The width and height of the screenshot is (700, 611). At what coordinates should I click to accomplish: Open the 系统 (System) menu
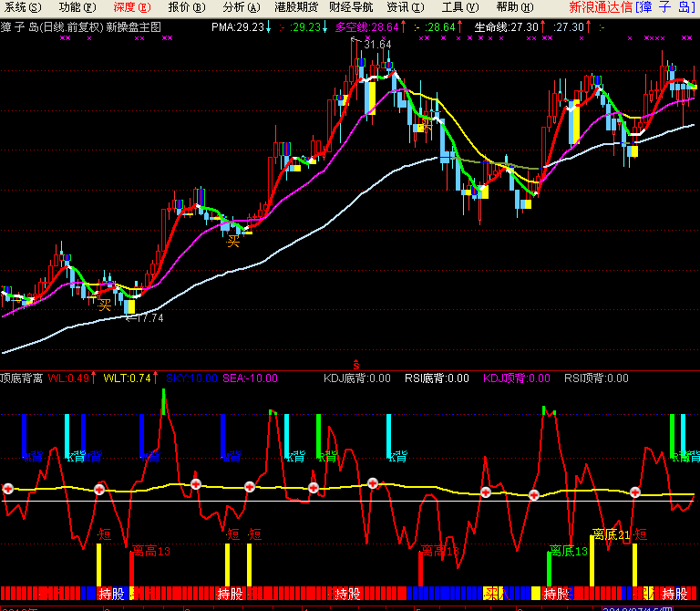[23, 7]
